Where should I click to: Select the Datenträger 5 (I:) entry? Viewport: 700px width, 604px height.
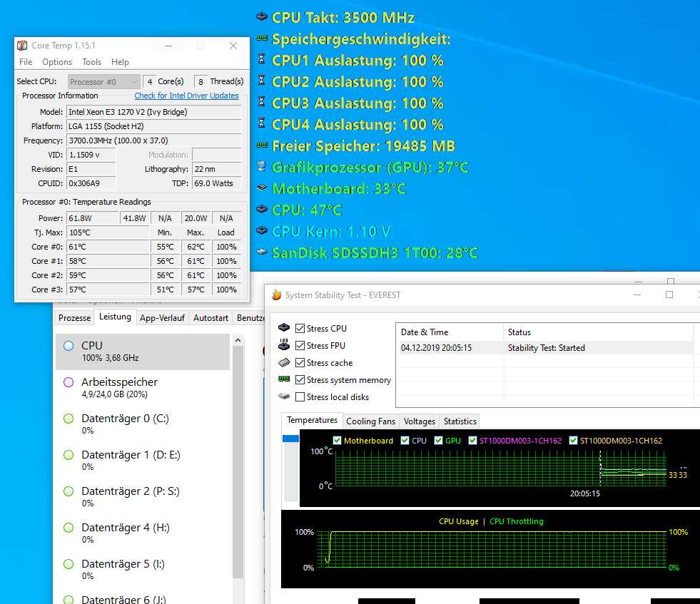[x=143, y=569]
